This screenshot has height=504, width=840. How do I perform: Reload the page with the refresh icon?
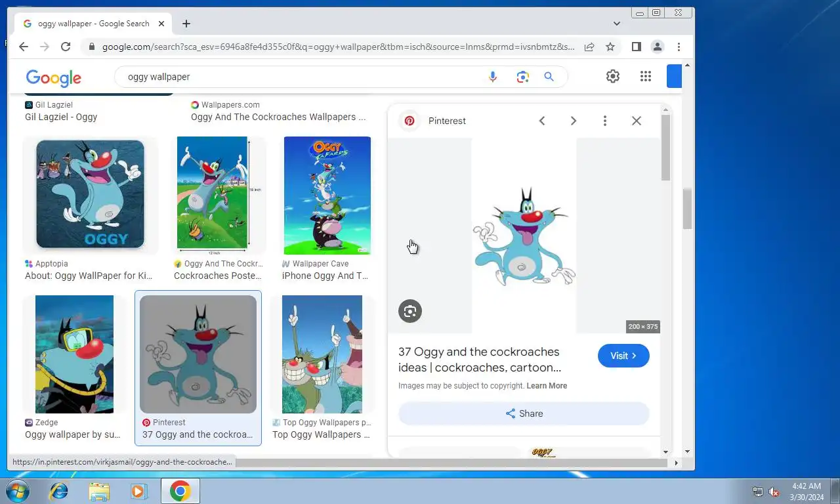click(66, 47)
